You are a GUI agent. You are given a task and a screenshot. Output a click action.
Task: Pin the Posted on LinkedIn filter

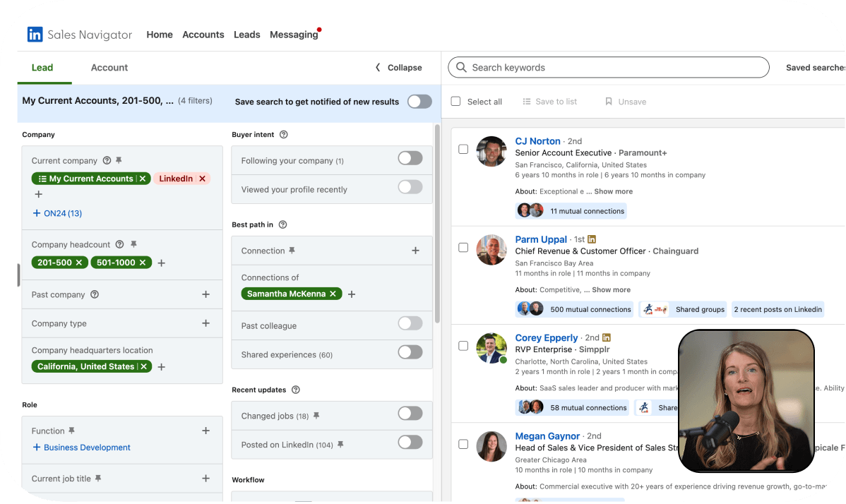(x=340, y=445)
